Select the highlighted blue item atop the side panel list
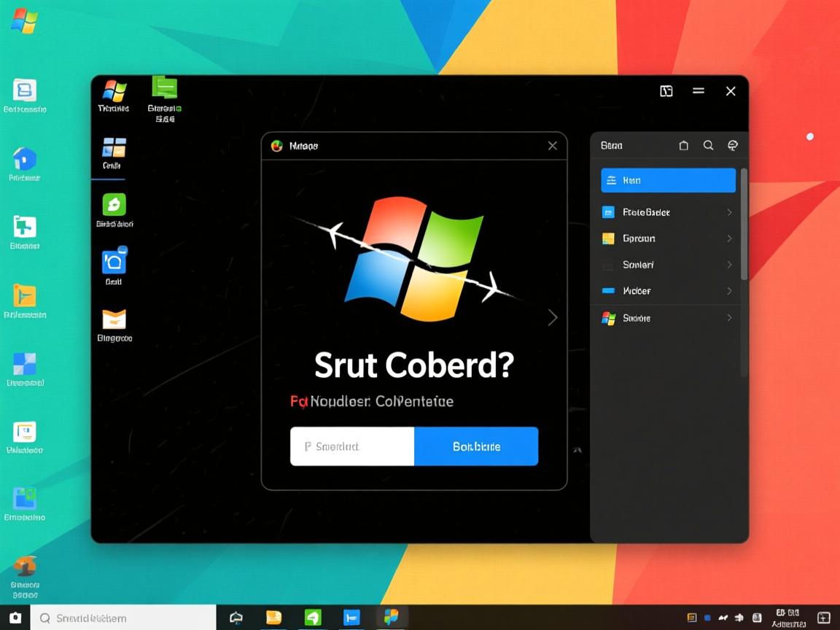The width and height of the screenshot is (840, 630). point(668,180)
